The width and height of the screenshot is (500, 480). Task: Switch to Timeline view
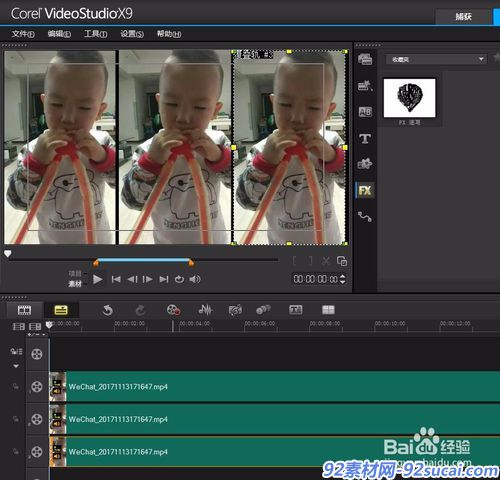(x=61, y=310)
